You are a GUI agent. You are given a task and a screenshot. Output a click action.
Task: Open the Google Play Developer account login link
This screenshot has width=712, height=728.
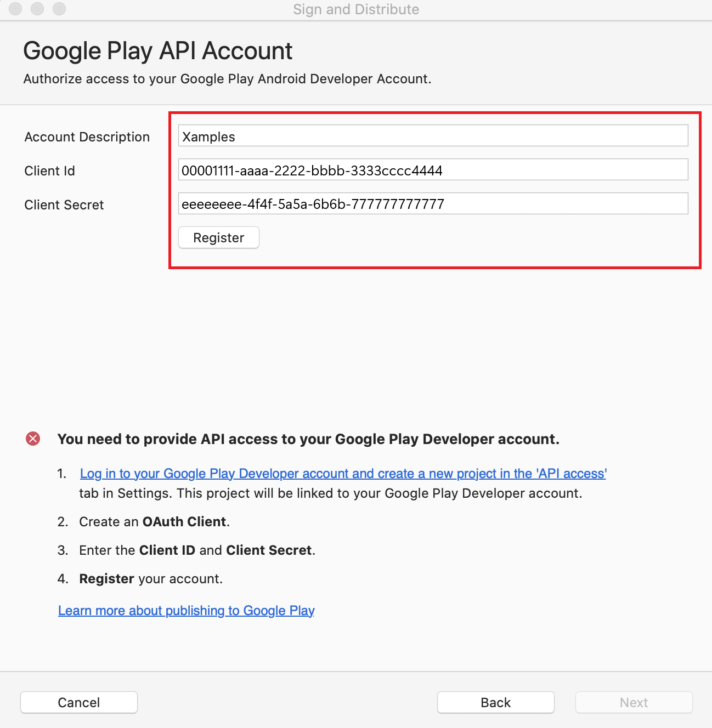tap(343, 474)
